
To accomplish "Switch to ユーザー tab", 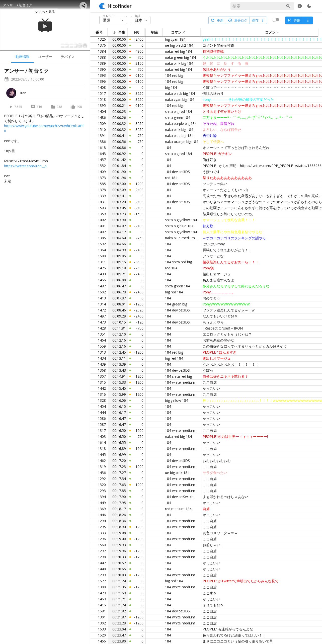I will click(x=45, y=57).
